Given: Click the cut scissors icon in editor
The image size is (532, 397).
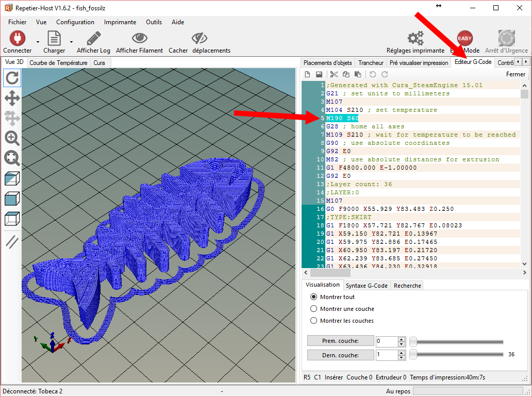Looking at the screenshot, I should pos(334,75).
